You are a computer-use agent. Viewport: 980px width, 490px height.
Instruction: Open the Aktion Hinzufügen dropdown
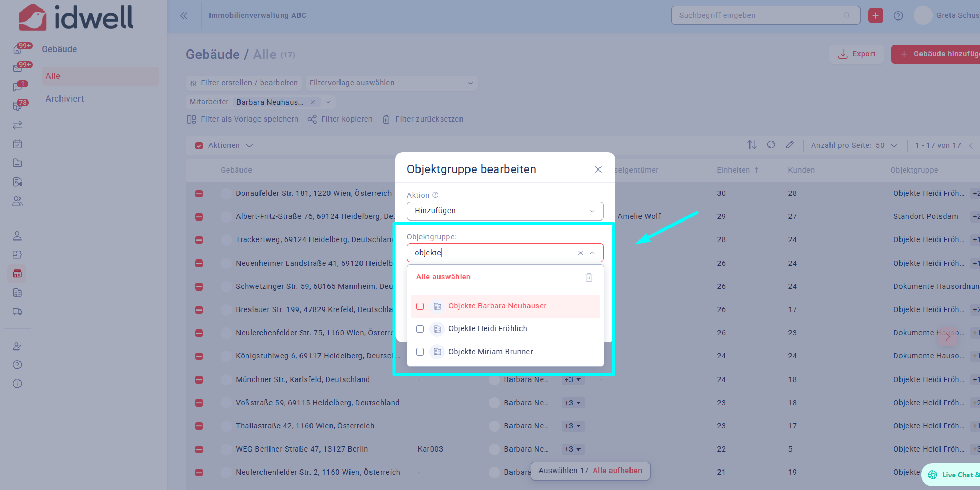coord(505,211)
